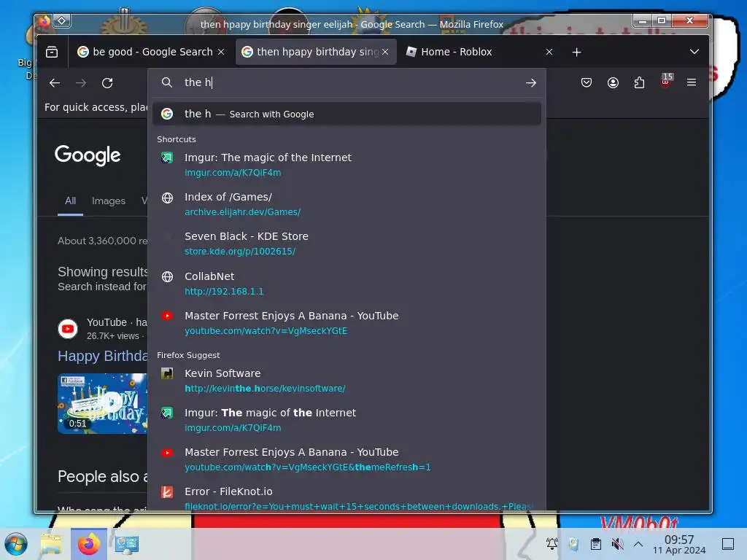Expand hidden system tray icons arrow

pos(638,544)
